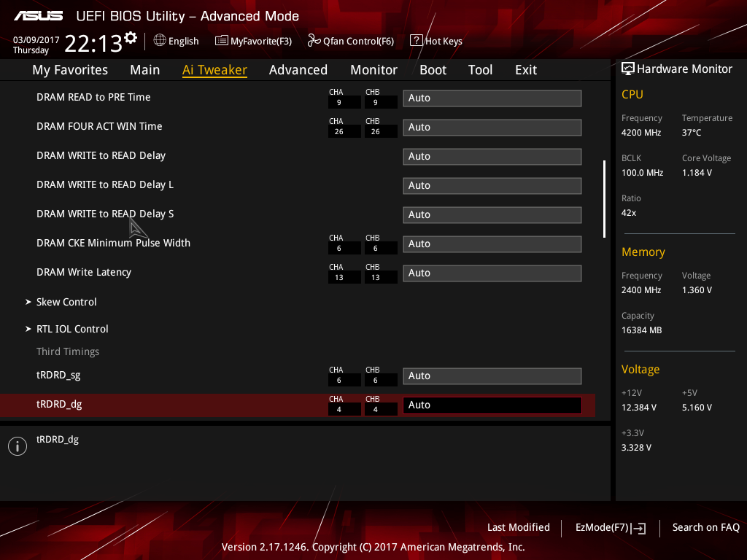Open the Monitor tab
747x560 pixels.
[373, 70]
